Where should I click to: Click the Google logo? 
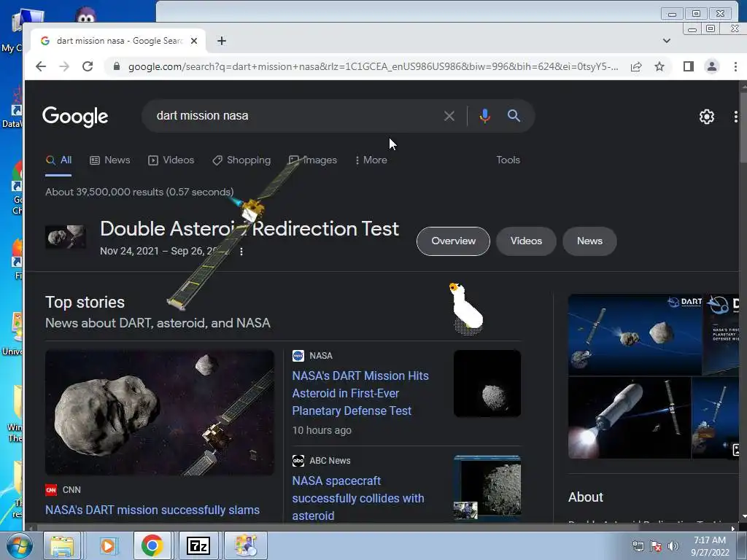pyautogui.click(x=75, y=116)
